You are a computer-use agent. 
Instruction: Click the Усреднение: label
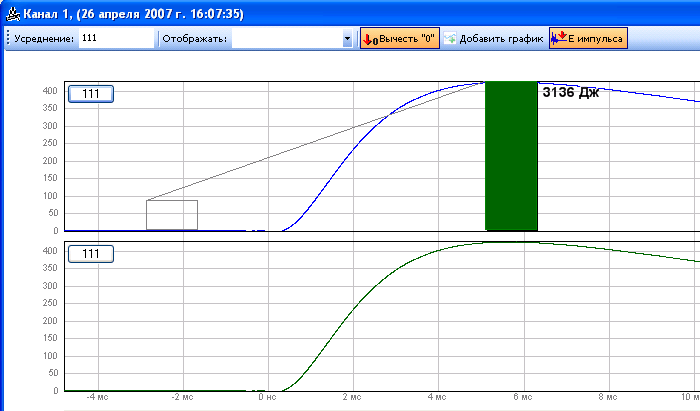click(44, 39)
